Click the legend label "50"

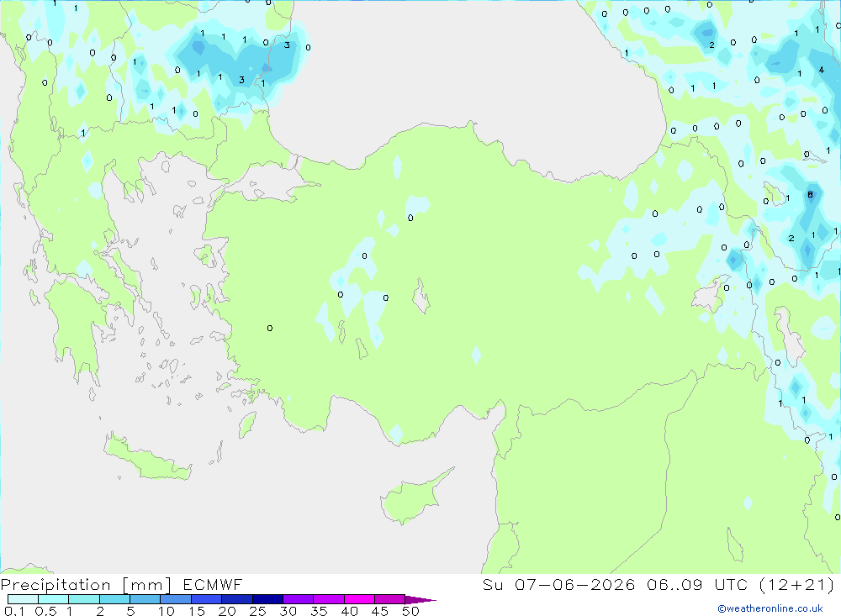411,611
